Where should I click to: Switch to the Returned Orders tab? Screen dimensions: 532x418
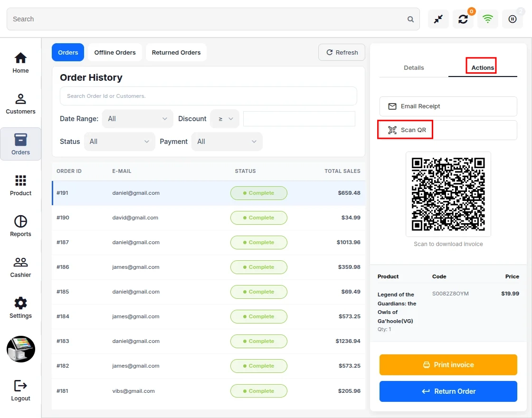click(x=176, y=52)
